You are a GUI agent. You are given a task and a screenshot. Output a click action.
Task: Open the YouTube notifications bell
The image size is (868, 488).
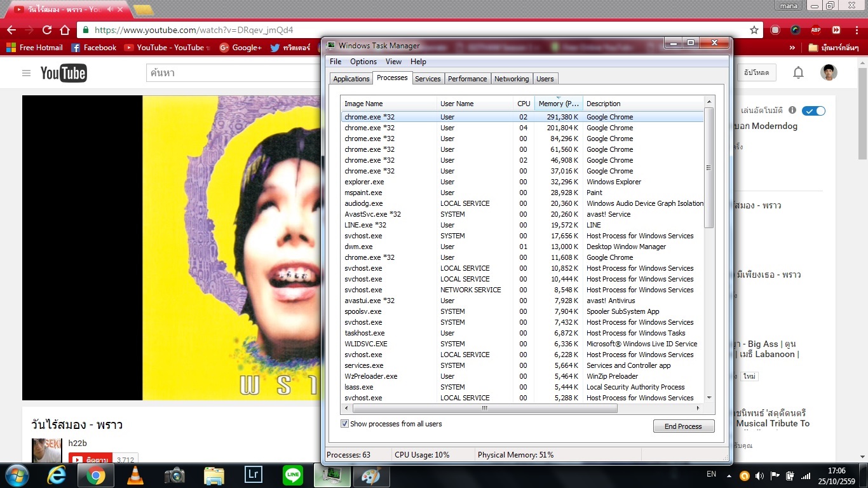pyautogui.click(x=798, y=72)
